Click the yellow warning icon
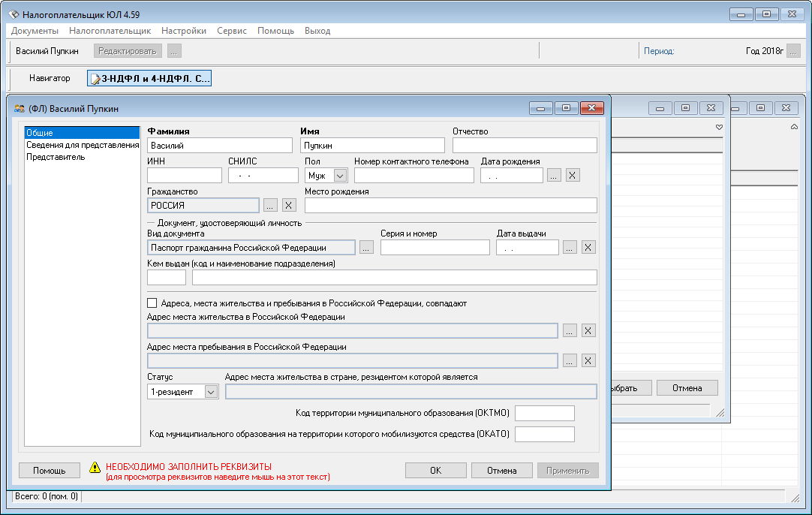812x515 pixels. (95, 468)
